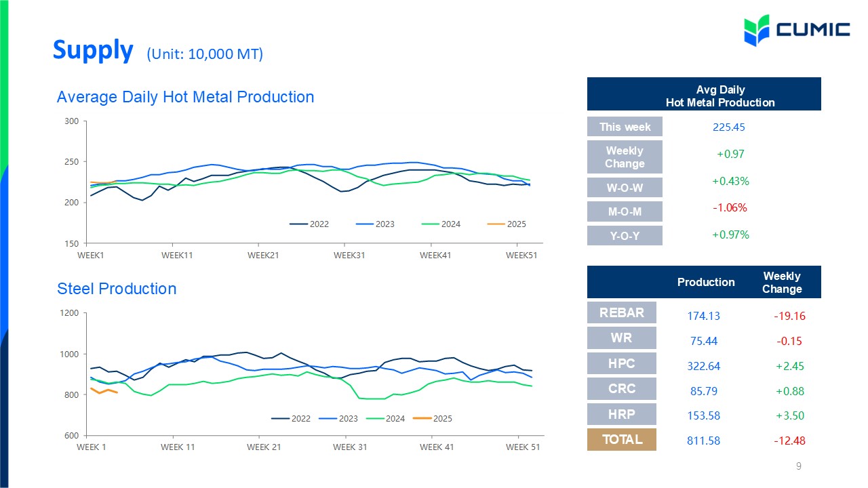Select the 2025 legend entry in hot metal chart
Viewport: 868px width, 488px height.
click(x=507, y=224)
